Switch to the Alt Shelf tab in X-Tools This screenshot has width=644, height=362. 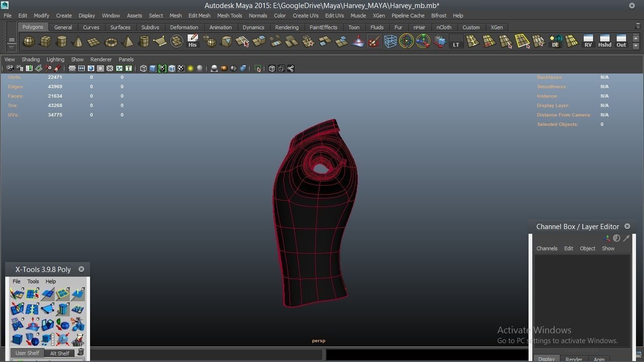[x=60, y=353]
